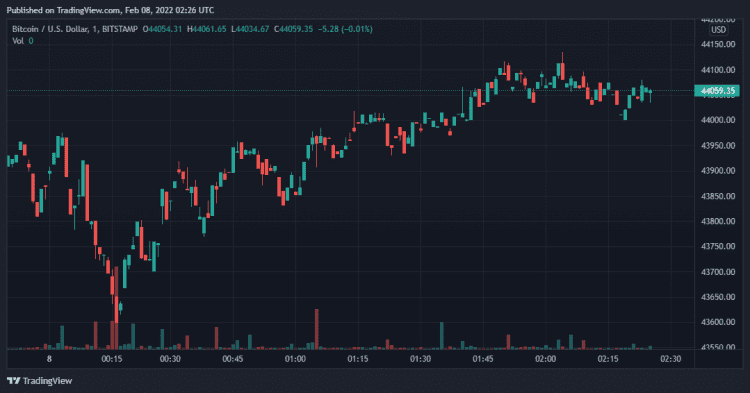Click the 43750.00 price axis label
This screenshot has width=750, height=393.
click(x=718, y=246)
